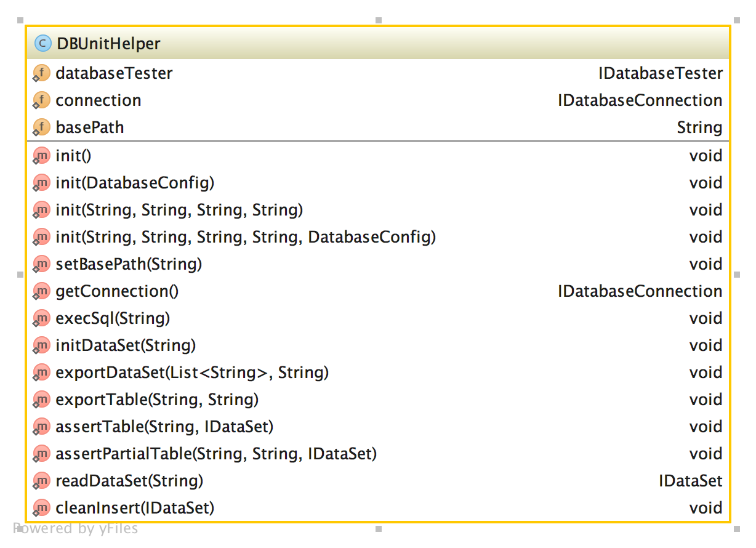The width and height of the screenshot is (756, 548).
Task: Select exportDataSet(List<String>, String) method
Action: [192, 373]
